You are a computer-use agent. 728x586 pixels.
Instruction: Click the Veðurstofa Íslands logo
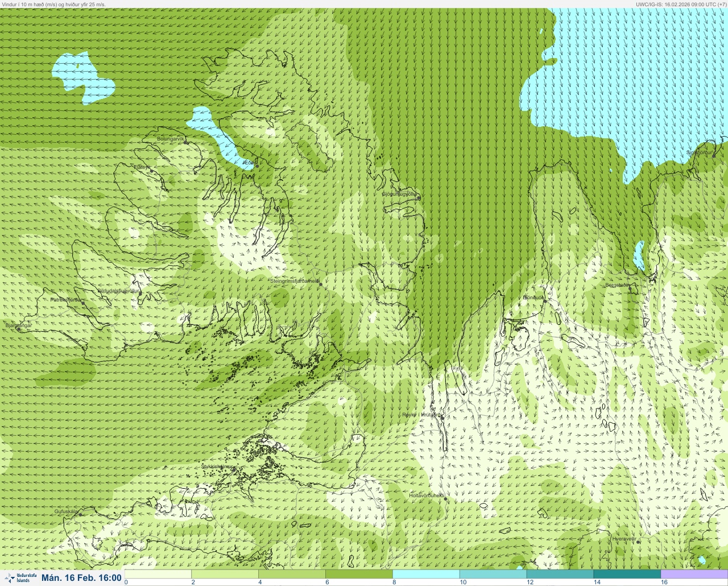[x=20, y=577]
